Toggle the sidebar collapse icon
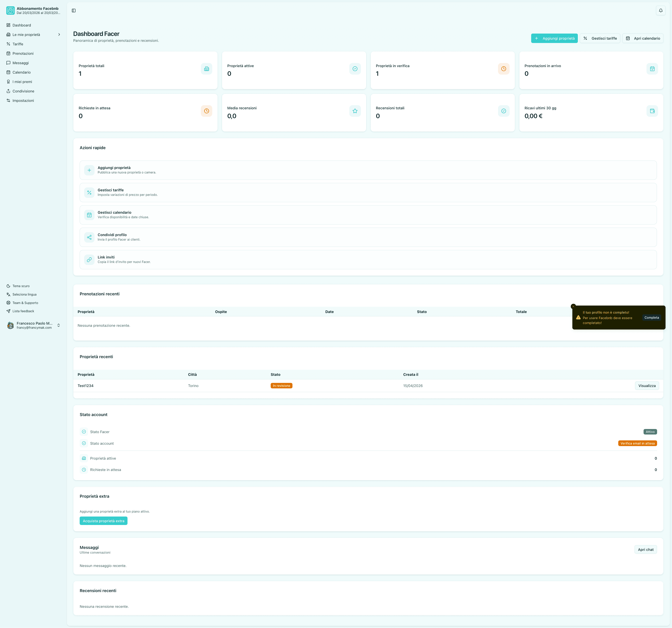Screen dimensions: 672x628 click(74, 10)
